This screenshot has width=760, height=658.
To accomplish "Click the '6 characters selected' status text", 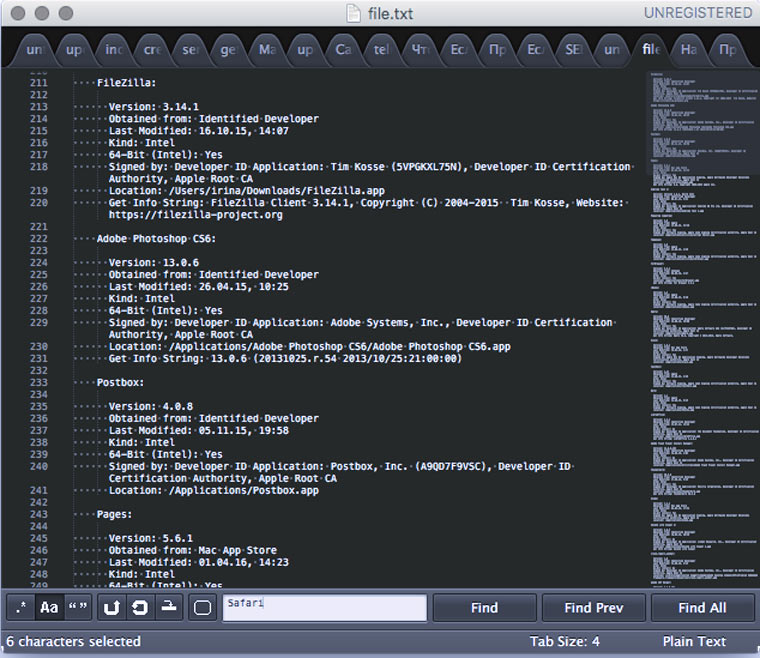I will (73, 642).
